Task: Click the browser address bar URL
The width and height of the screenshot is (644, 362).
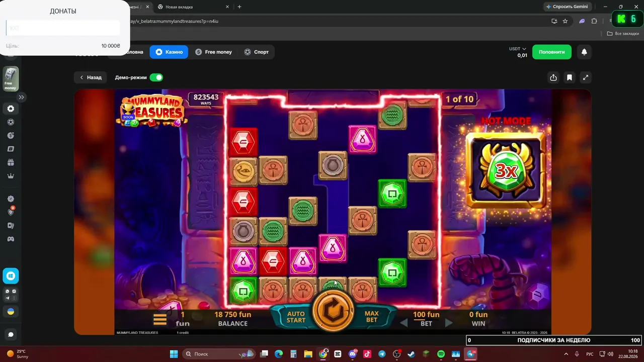Action: click(x=174, y=21)
